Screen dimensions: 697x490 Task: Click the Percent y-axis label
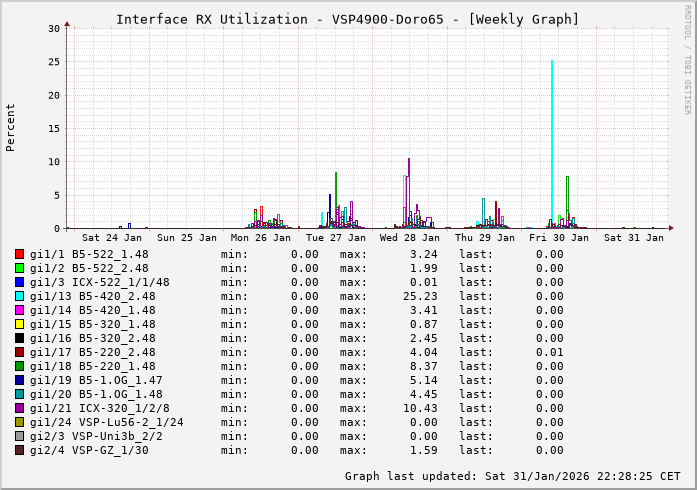tap(11, 127)
